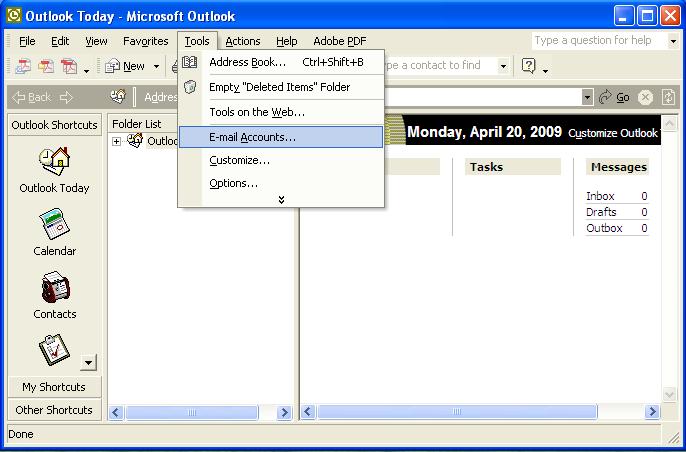Open the Favorites menu
Viewport: 686px width, 452px height.
pos(146,41)
